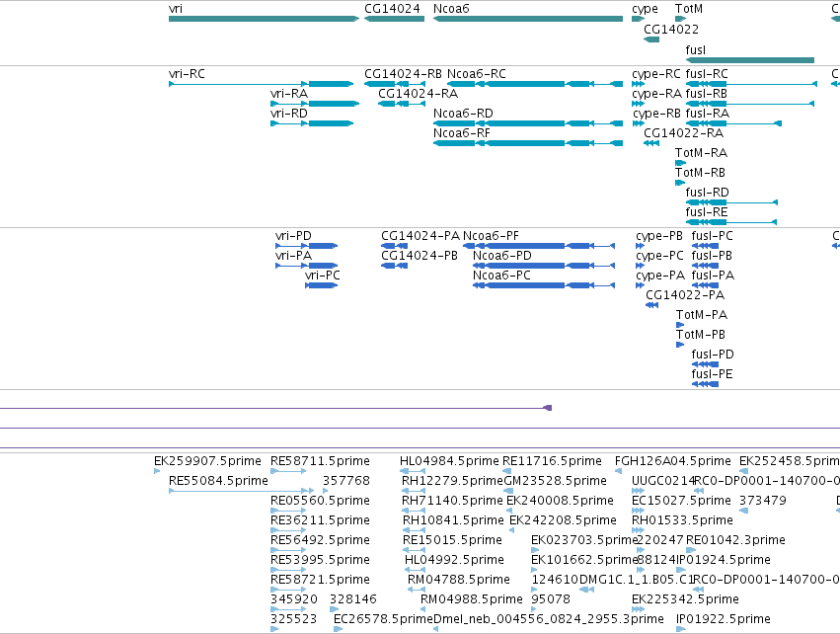Viewport: 840px width, 634px height.
Task: Select the RE55084.5prime EST feature
Action: click(242, 491)
